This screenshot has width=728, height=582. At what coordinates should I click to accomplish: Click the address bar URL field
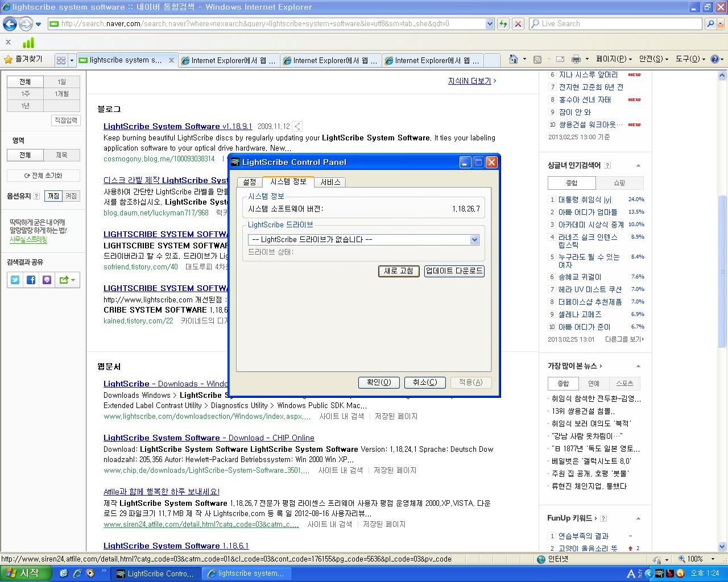266,24
